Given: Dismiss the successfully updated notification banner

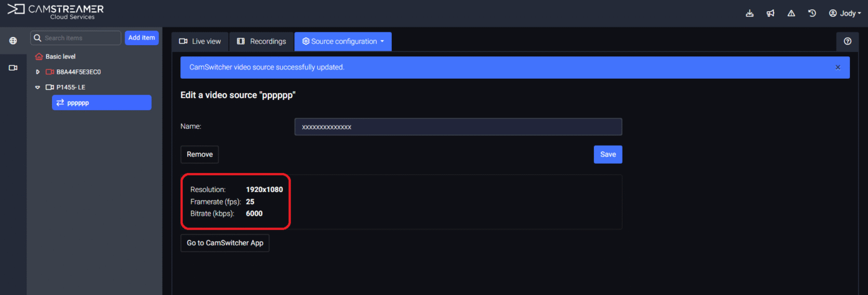Looking at the screenshot, I should 838,67.
